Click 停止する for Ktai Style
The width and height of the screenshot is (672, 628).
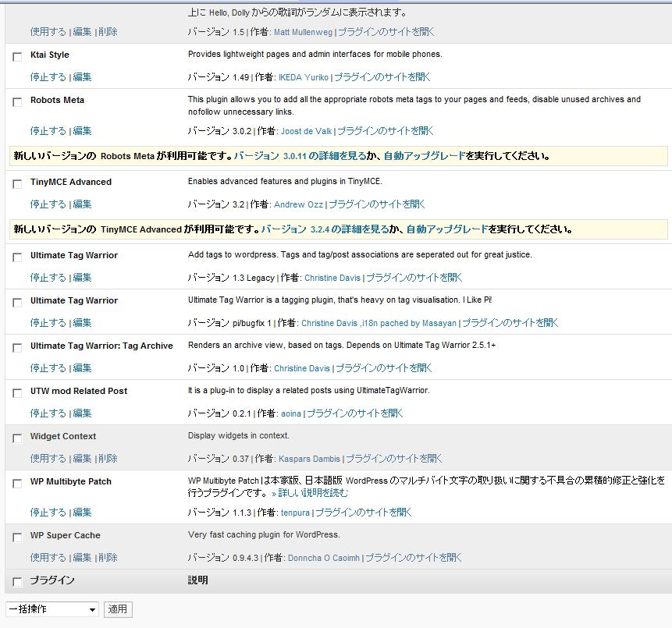point(48,77)
